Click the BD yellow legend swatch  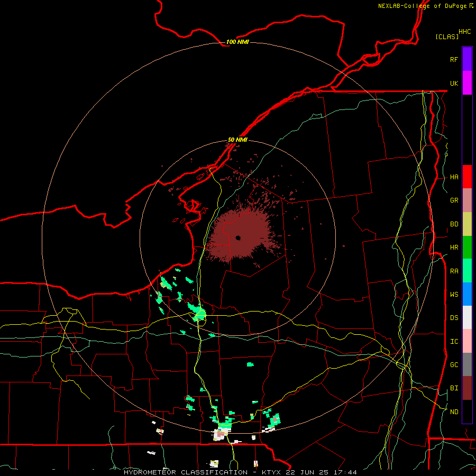(467, 224)
